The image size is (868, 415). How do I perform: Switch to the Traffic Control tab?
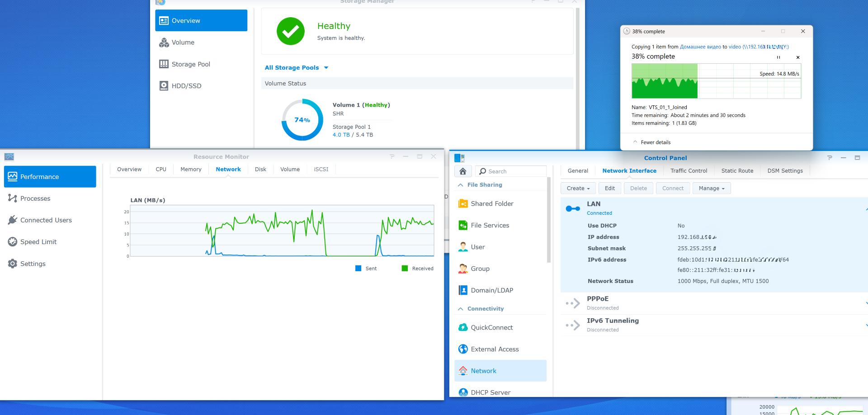tap(689, 171)
